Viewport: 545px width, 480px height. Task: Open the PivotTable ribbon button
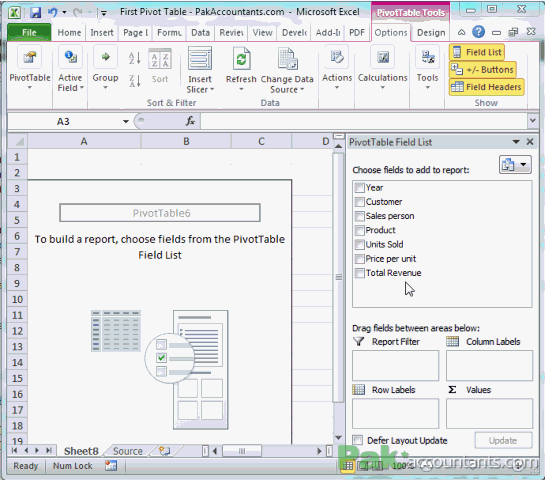tap(30, 67)
